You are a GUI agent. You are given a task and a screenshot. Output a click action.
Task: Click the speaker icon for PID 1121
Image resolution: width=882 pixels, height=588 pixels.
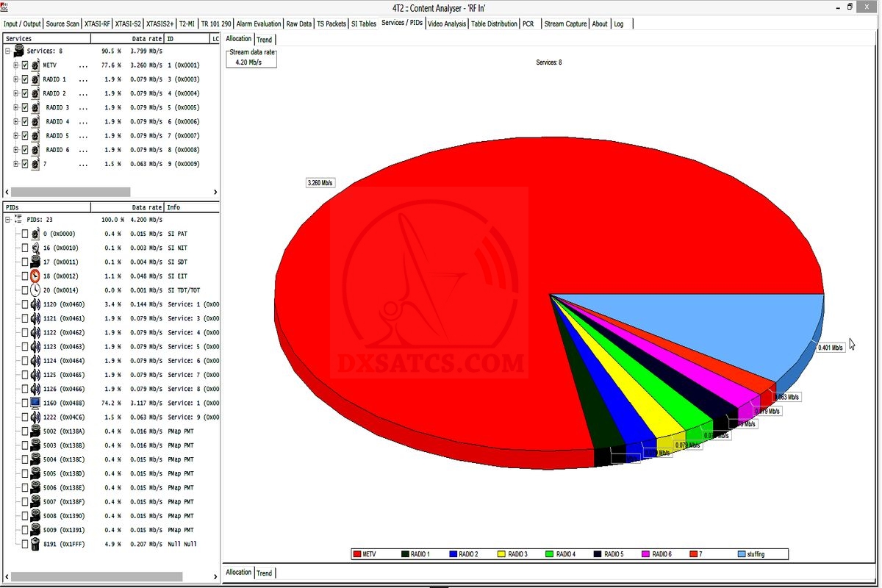pos(35,318)
